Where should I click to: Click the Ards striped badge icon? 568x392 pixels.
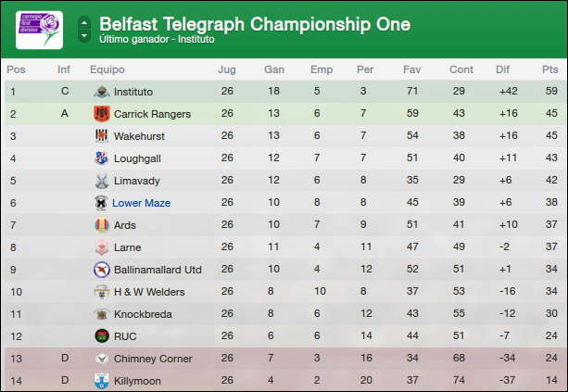(102, 225)
